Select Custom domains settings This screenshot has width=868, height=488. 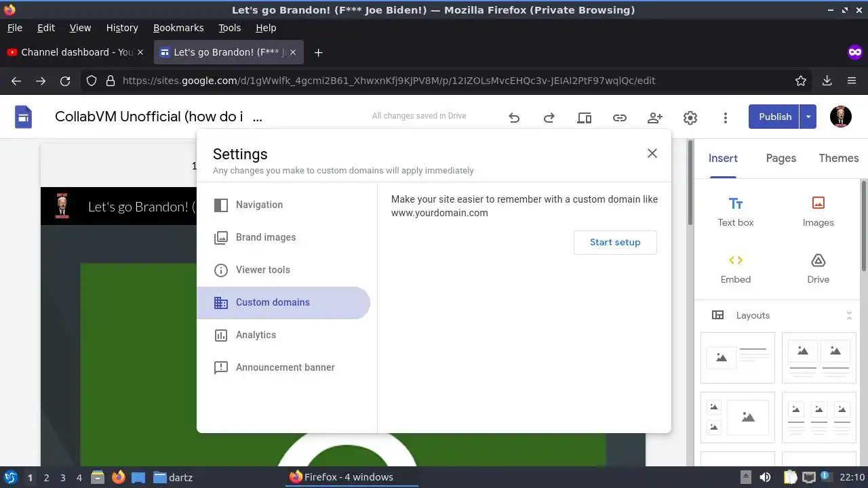tap(283, 302)
